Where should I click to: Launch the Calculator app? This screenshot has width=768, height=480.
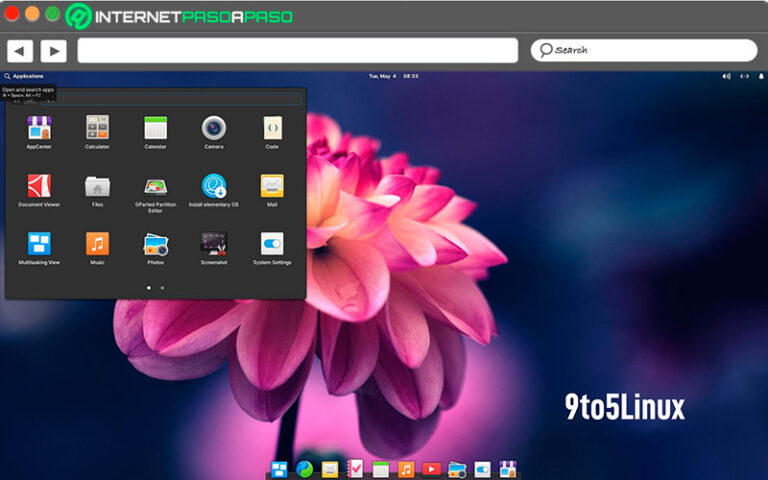click(x=97, y=129)
